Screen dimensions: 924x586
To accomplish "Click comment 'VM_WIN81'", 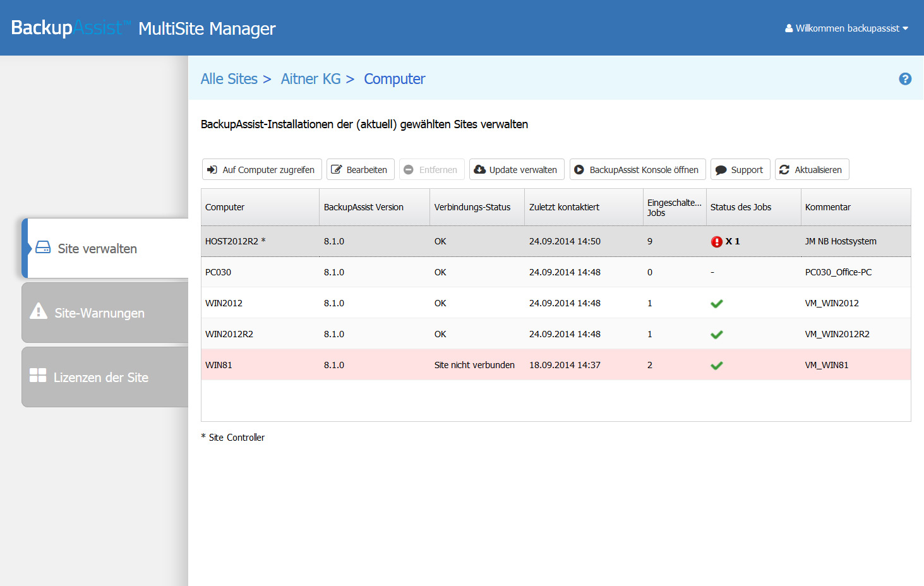I will coord(827,365).
